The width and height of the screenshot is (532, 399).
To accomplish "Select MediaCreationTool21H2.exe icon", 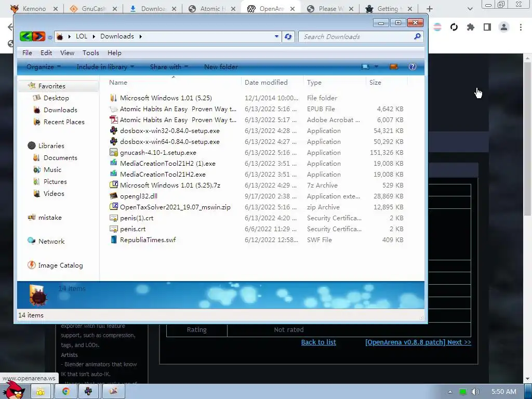I will point(113,174).
